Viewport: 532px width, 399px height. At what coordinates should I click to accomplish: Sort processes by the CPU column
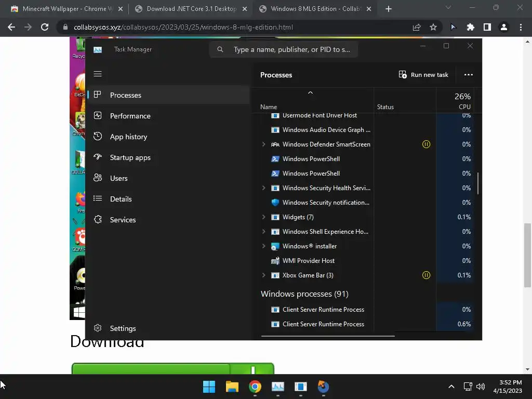455,101
